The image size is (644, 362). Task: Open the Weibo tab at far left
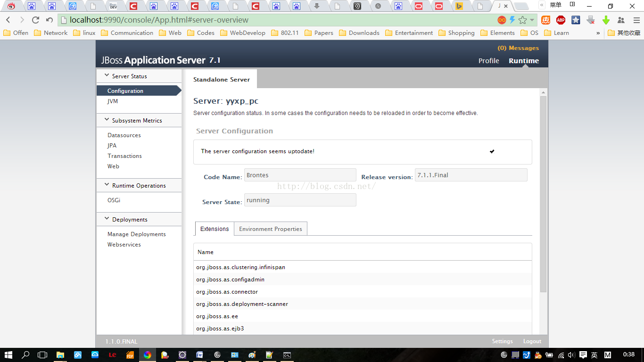[11, 6]
